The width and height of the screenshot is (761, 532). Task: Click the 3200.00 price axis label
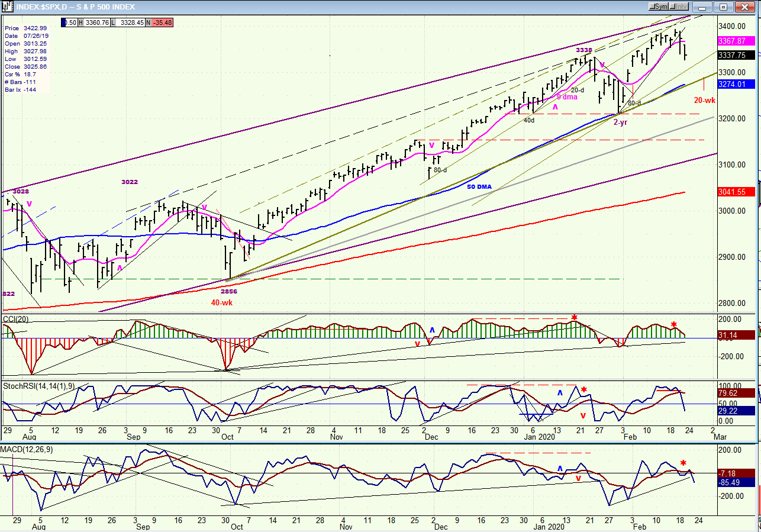733,118
